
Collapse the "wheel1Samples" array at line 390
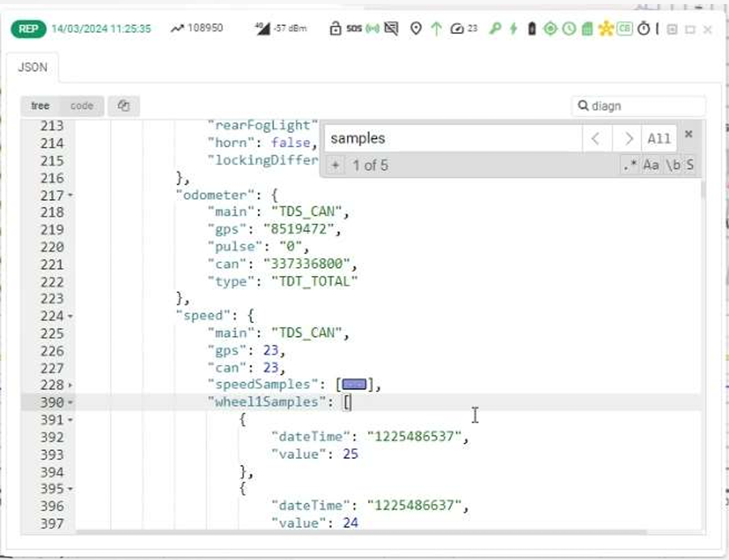point(71,402)
